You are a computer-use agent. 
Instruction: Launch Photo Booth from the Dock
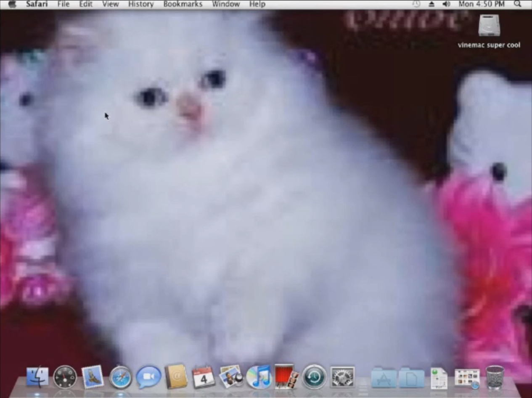click(x=286, y=377)
